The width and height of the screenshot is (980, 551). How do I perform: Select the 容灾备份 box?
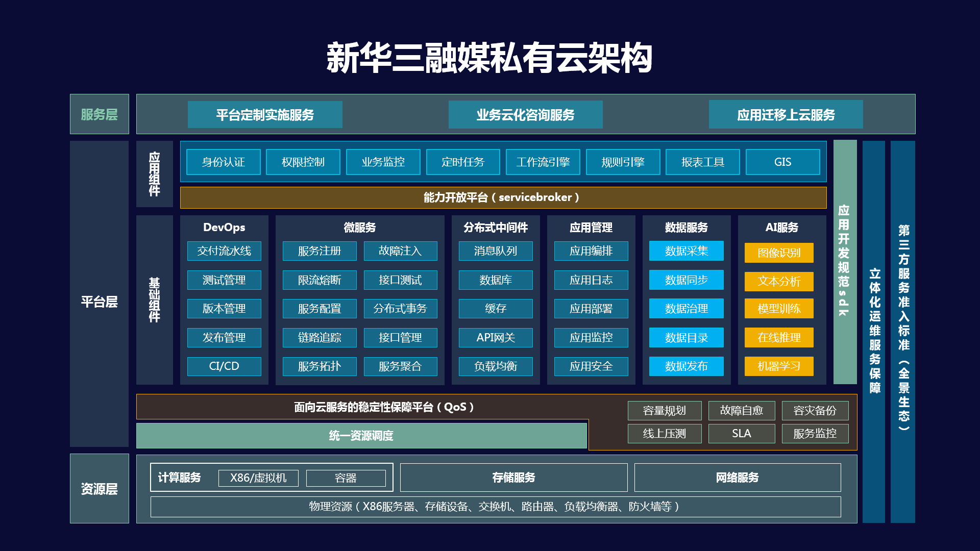coord(815,411)
